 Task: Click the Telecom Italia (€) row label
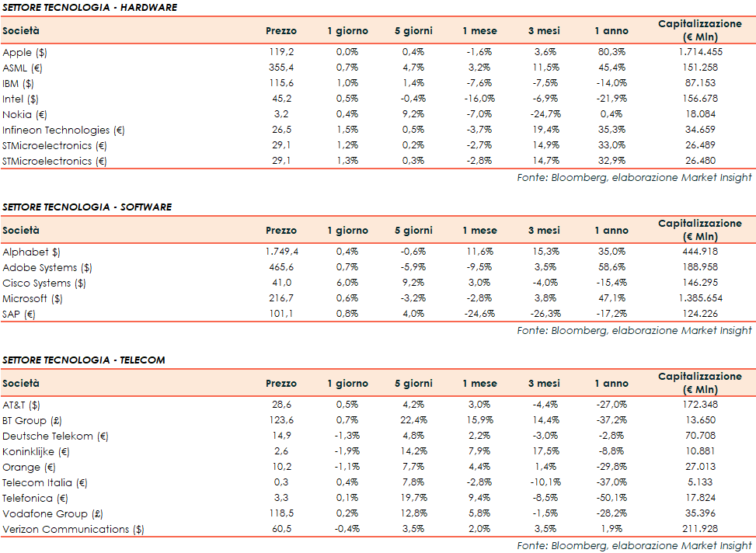click(45, 482)
